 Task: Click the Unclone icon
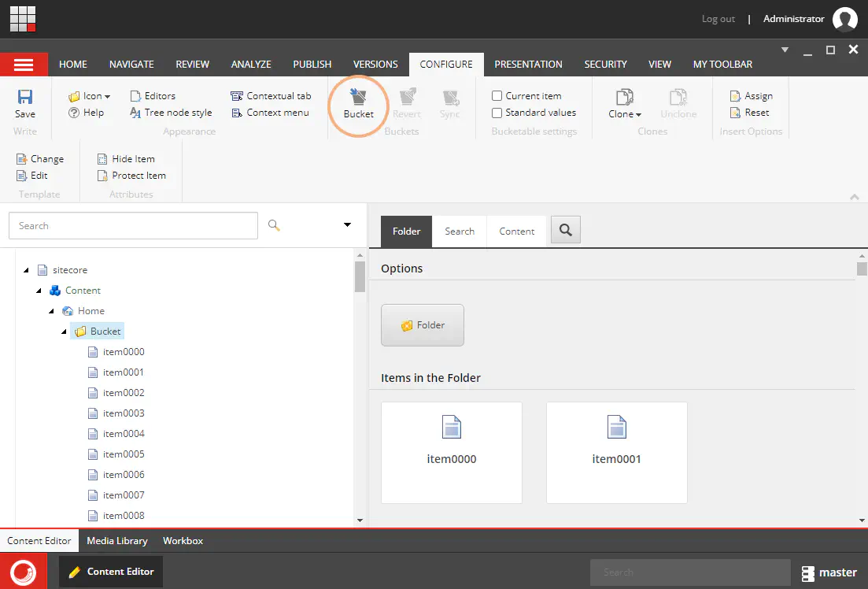(678, 104)
